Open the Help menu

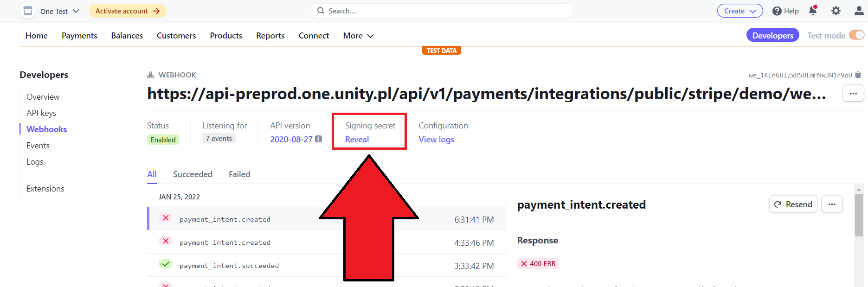(785, 11)
